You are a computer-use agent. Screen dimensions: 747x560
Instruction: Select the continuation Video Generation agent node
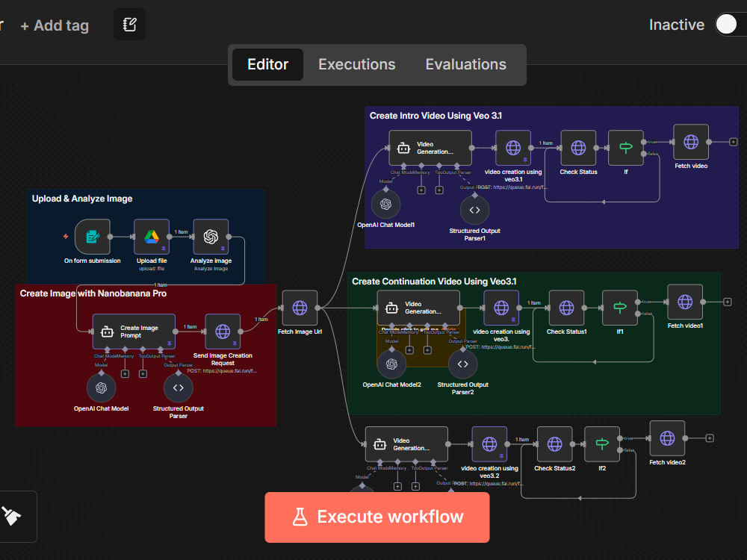pyautogui.click(x=418, y=308)
